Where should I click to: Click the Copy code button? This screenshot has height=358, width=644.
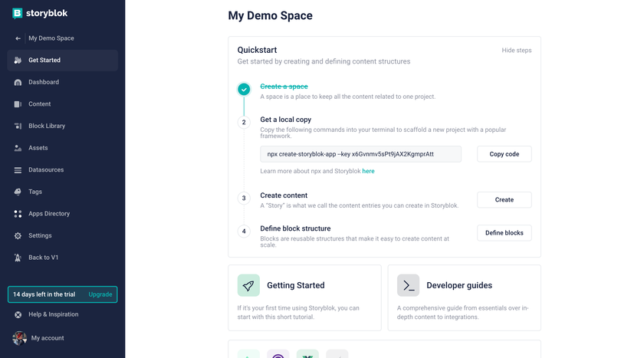point(504,154)
